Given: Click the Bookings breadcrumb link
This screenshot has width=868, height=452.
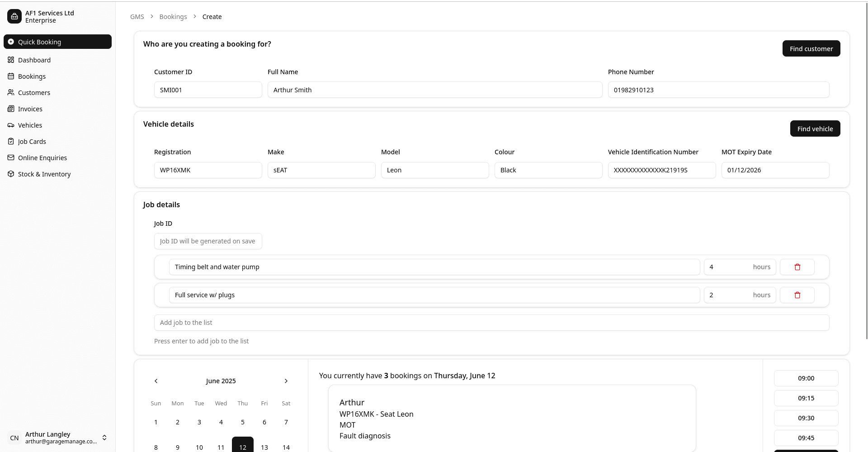Looking at the screenshot, I should pyautogui.click(x=173, y=17).
